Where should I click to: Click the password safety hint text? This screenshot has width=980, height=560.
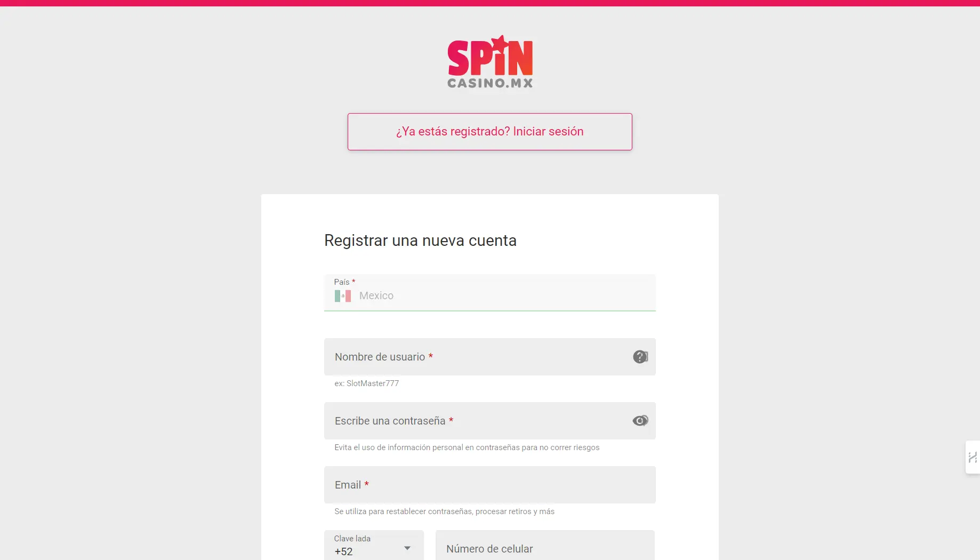pos(467,447)
